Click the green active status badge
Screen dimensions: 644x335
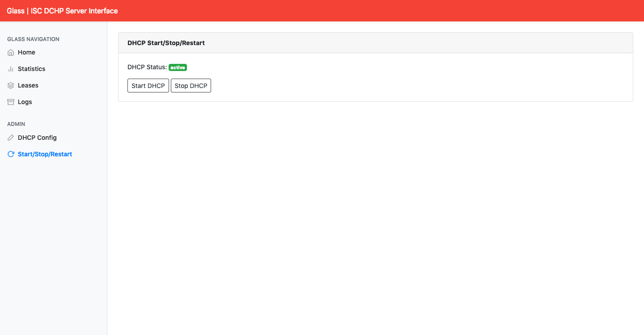click(x=178, y=67)
